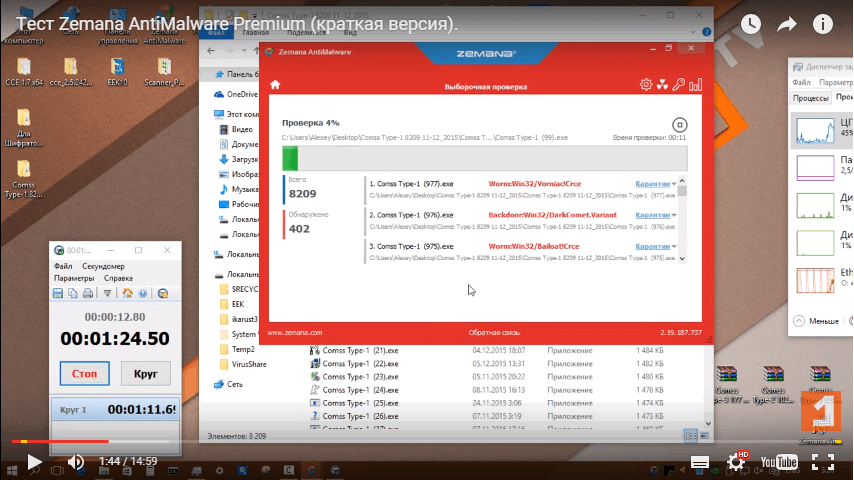Open action dropdown for Comss Type-1 (976).exe

[674, 215]
